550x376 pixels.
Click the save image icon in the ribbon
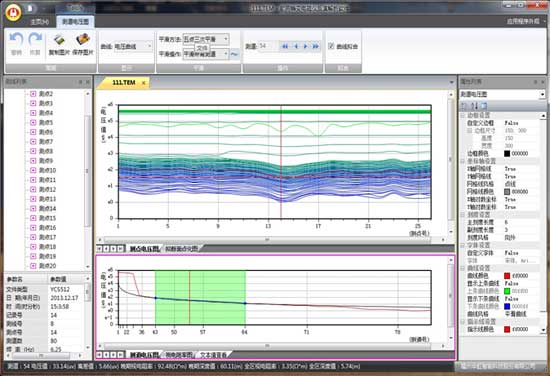pyautogui.click(x=83, y=40)
